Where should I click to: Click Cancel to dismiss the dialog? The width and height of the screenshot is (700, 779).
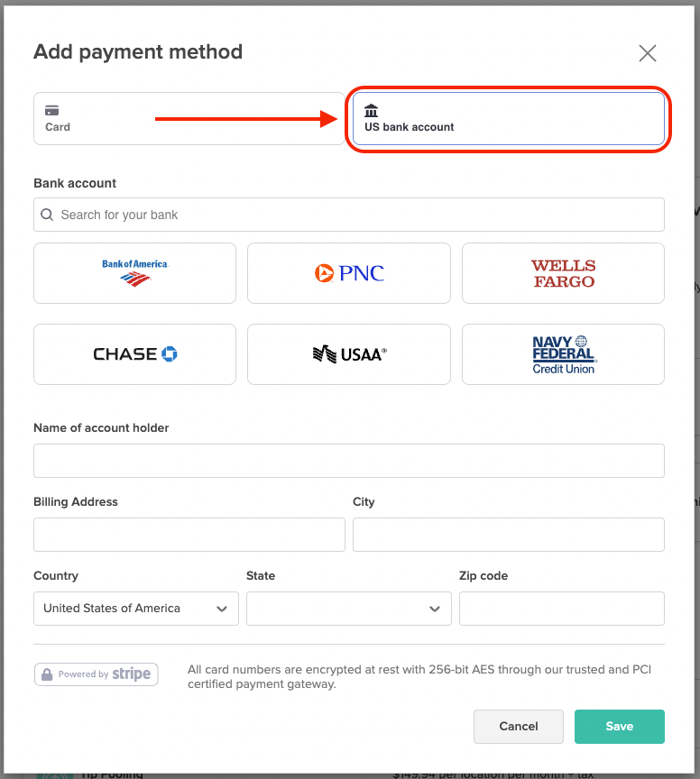pyautogui.click(x=518, y=727)
